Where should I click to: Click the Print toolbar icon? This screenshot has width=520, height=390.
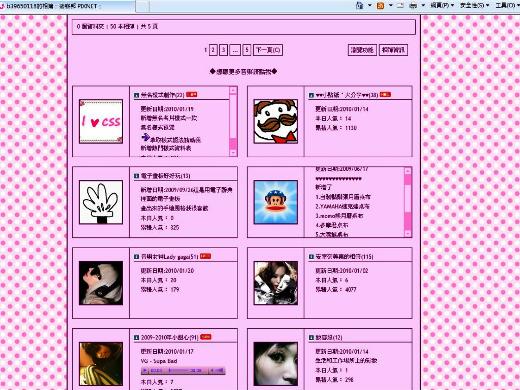(x=413, y=5)
